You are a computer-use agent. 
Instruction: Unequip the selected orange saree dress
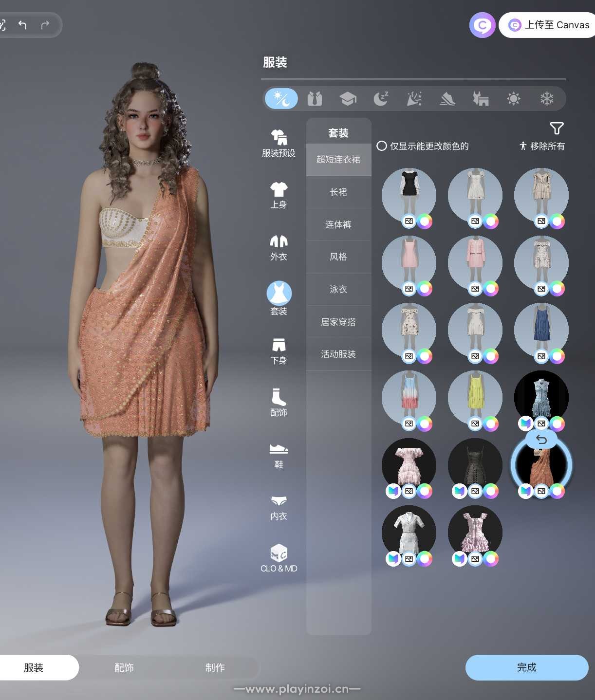point(541,440)
